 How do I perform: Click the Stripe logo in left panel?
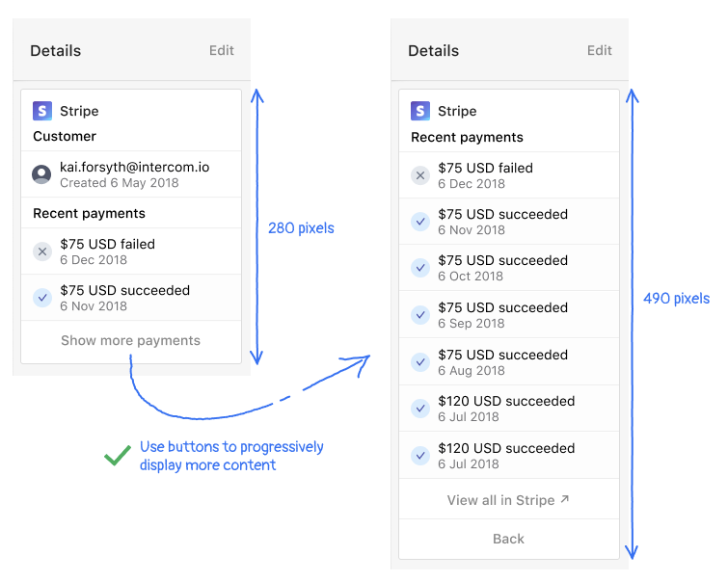(42, 111)
